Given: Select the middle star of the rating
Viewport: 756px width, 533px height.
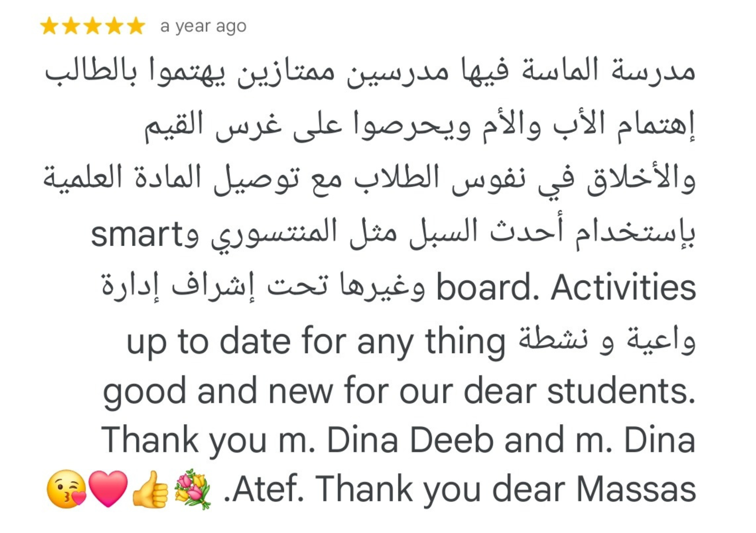Looking at the screenshot, I should click(93, 26).
